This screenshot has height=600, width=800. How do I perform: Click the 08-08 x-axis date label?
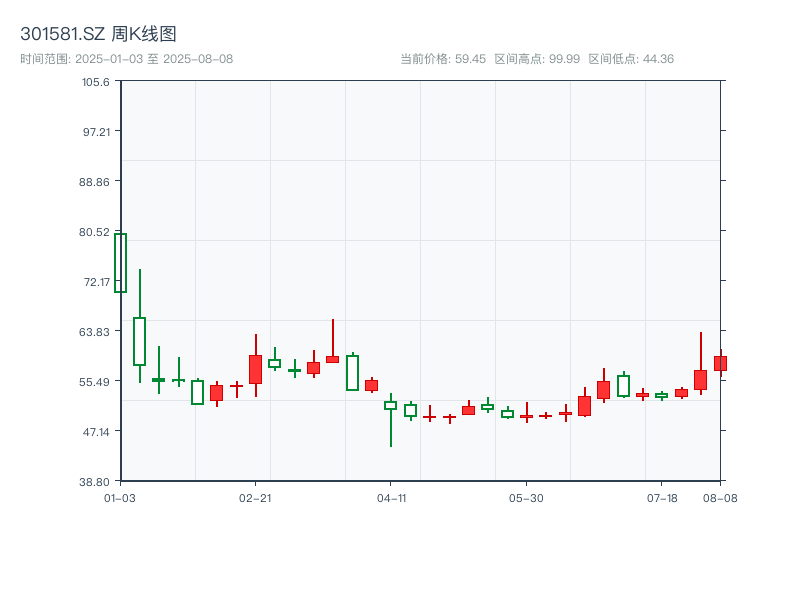point(720,497)
